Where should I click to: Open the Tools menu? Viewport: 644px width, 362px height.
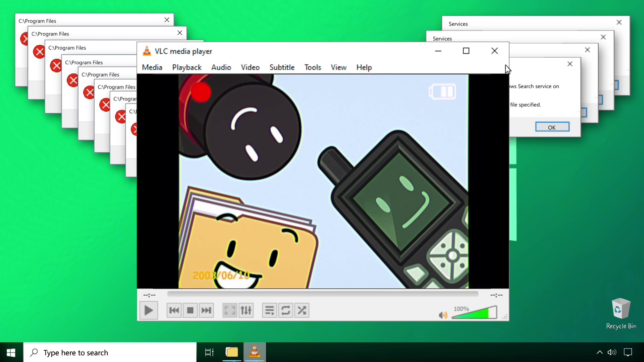pos(313,67)
